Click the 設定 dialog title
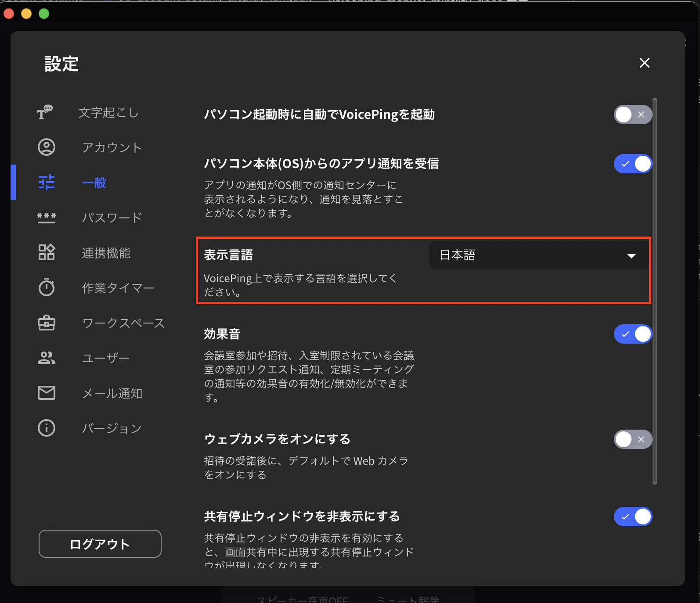700x603 pixels. (x=61, y=64)
